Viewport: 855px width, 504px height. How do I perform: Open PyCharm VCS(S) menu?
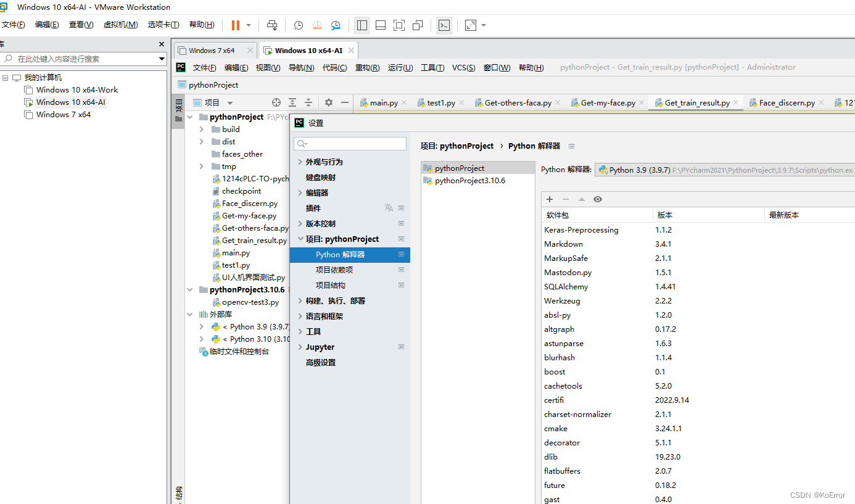(464, 68)
